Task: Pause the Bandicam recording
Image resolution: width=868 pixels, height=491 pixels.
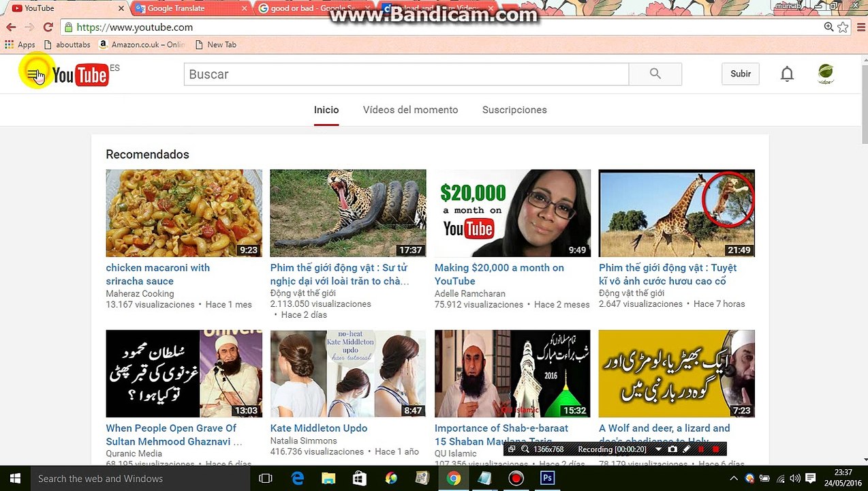Action: pos(701,449)
